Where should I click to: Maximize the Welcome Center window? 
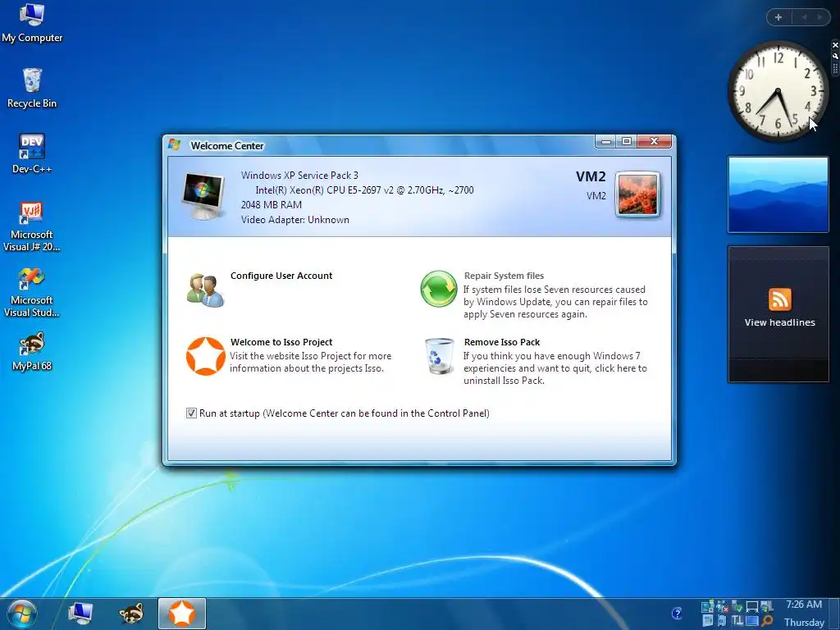tap(626, 141)
